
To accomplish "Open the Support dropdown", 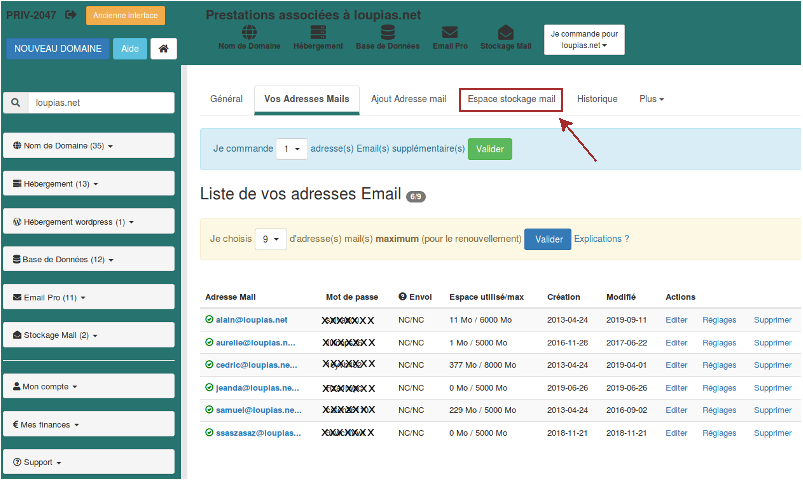I will (89, 462).
